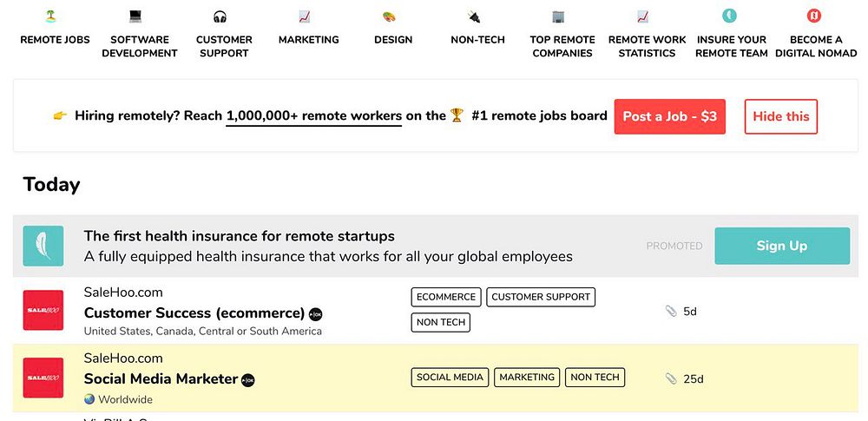Open the Marketing category menu item

(308, 39)
